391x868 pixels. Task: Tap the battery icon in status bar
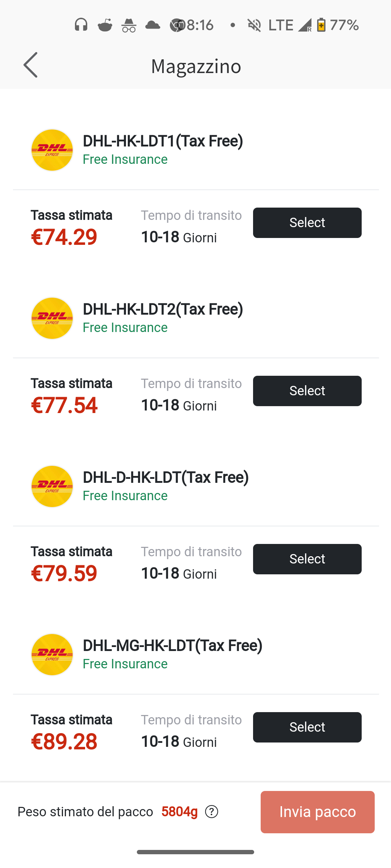[321, 25]
